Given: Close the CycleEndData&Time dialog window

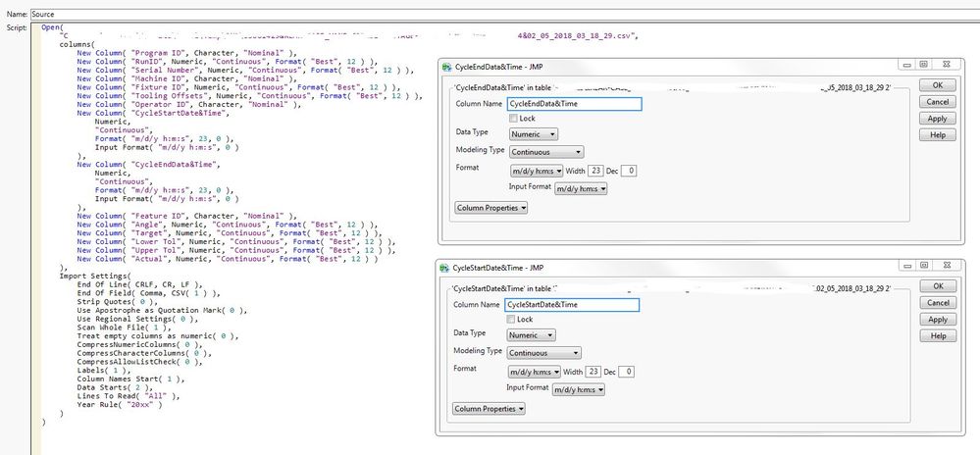Looking at the screenshot, I should pyautogui.click(x=947, y=65).
